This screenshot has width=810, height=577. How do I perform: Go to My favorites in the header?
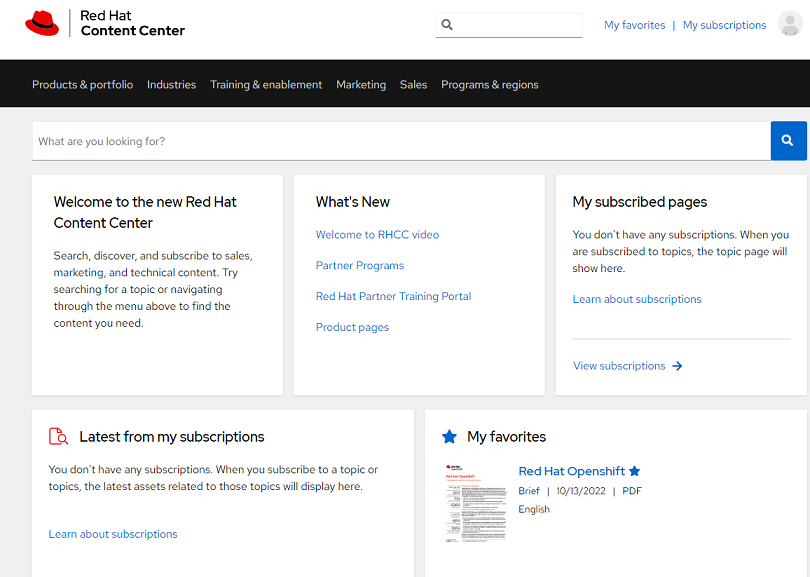coord(635,25)
